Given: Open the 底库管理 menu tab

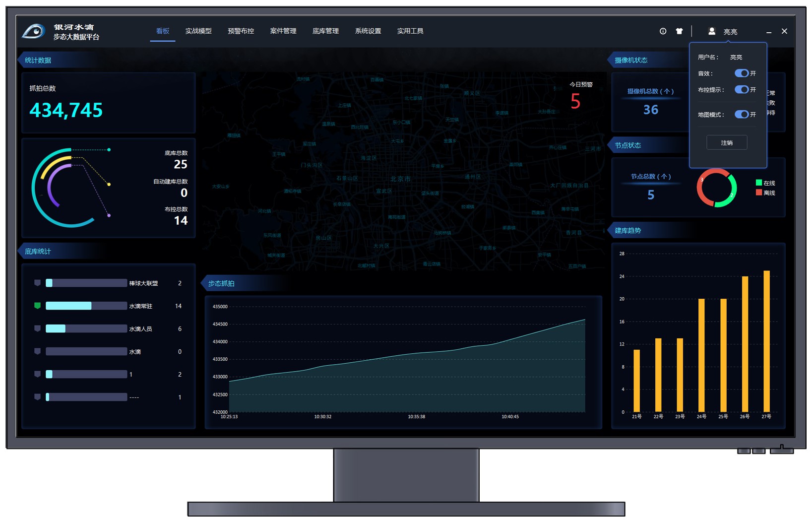Looking at the screenshot, I should (x=325, y=31).
